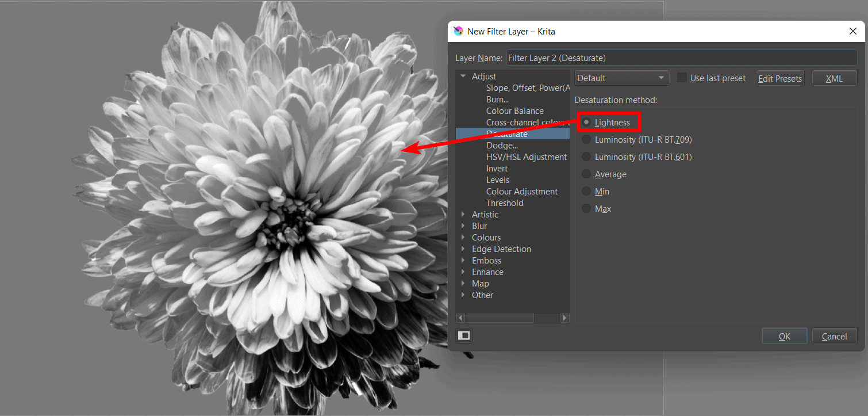The height and width of the screenshot is (416, 868).
Task: Click the preview toggle icon at the dialog's bottom left
Action: pyautogui.click(x=464, y=335)
